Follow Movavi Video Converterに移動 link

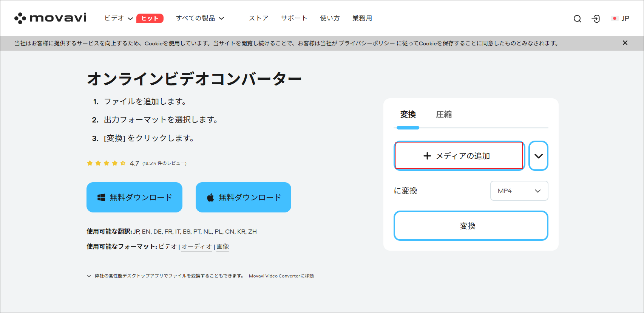point(281,276)
